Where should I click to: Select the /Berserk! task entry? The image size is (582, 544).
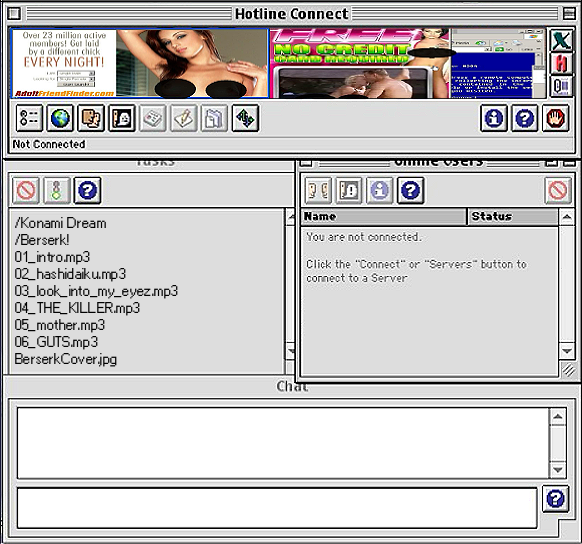[42, 240]
